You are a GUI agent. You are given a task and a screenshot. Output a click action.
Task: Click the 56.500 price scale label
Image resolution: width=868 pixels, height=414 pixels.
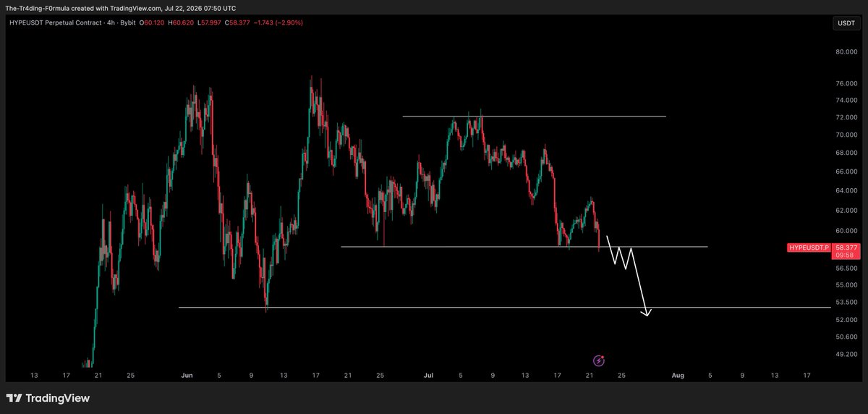pos(845,267)
